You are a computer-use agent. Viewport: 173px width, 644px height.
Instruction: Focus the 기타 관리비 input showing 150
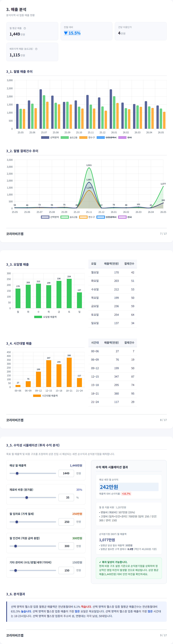coord(66,570)
